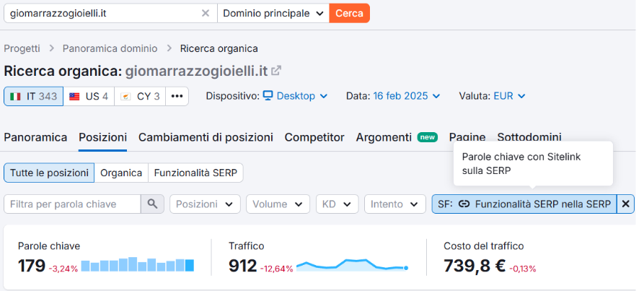Open the three-dots more countries menu

coord(177,96)
